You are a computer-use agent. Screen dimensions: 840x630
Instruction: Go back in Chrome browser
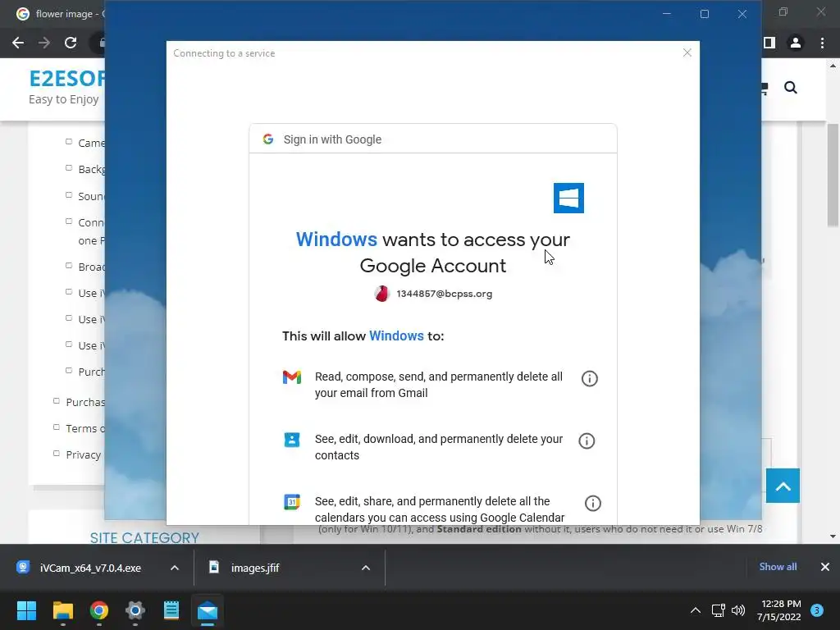(18, 43)
